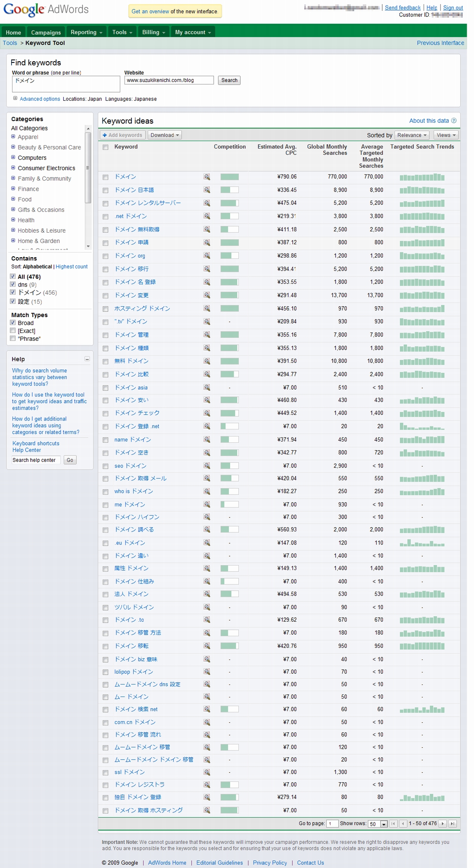This screenshot has width=474, height=868.
Task: Collapse the Help panel
Action: point(87,359)
